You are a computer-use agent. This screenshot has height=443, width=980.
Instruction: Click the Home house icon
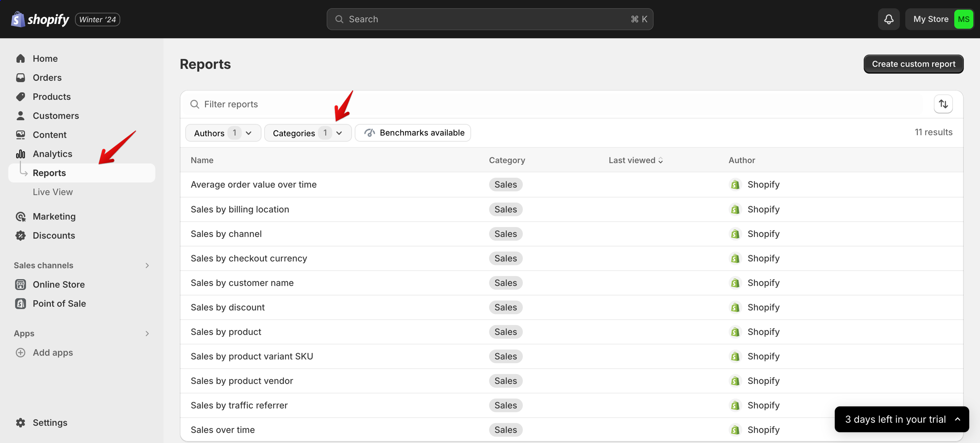(x=20, y=58)
